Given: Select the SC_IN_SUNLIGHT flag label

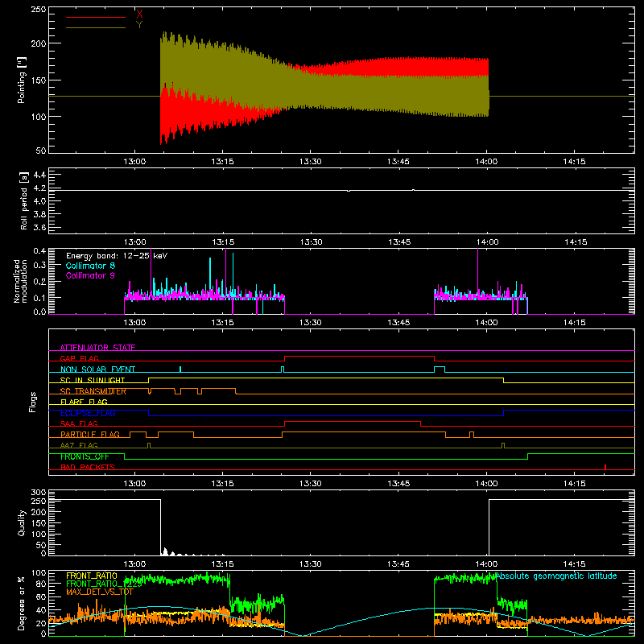Looking at the screenshot, I should click(93, 380).
